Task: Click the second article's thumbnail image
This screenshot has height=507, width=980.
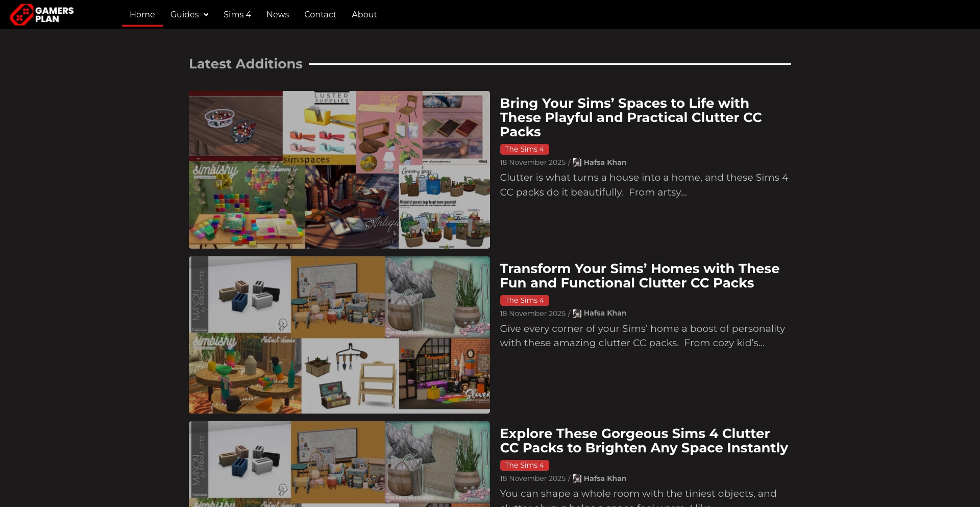Action: (339, 334)
